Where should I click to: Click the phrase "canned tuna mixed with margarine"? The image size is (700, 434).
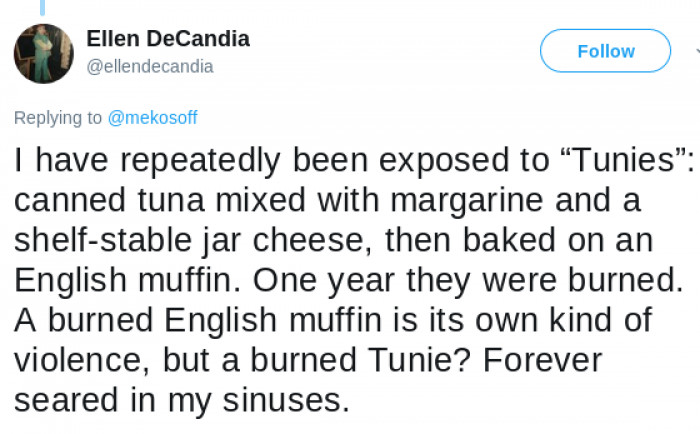(x=279, y=200)
